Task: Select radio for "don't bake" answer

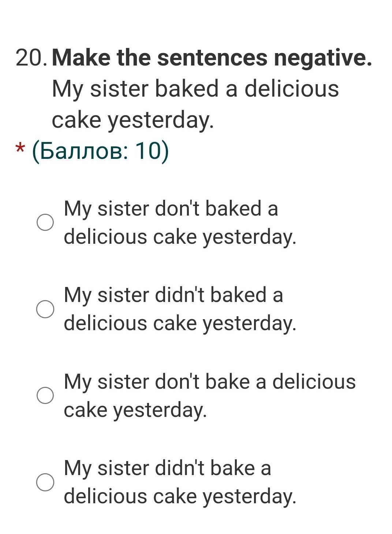Action: point(45,396)
